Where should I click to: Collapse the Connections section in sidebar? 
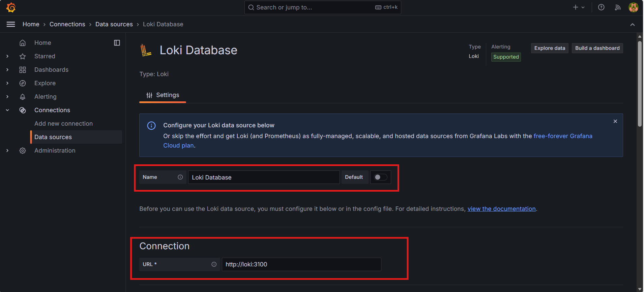(7, 110)
